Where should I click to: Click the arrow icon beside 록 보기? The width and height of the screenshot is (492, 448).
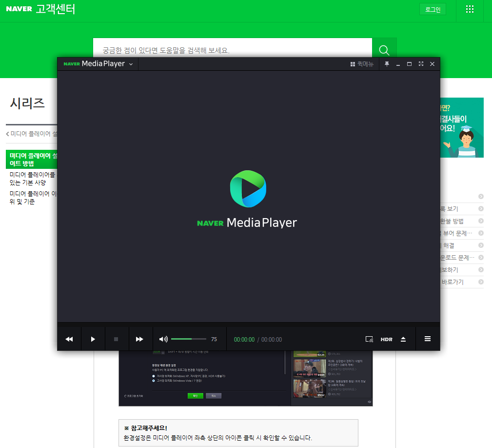(481, 209)
